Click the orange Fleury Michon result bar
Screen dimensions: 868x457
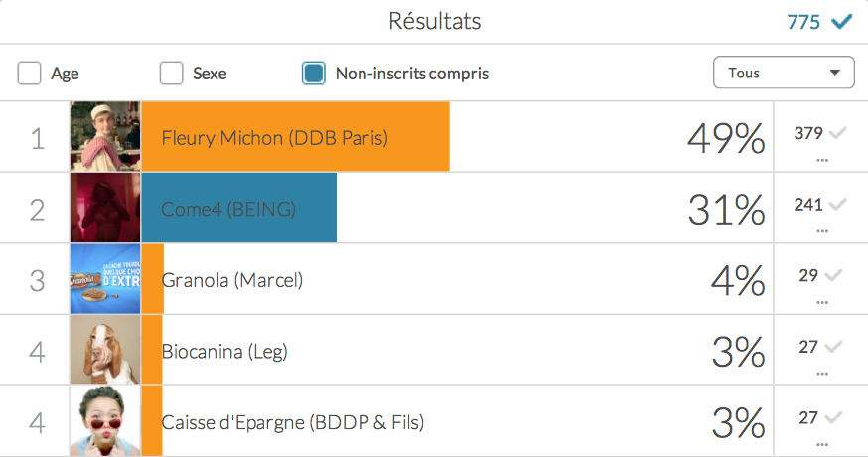coord(296,136)
